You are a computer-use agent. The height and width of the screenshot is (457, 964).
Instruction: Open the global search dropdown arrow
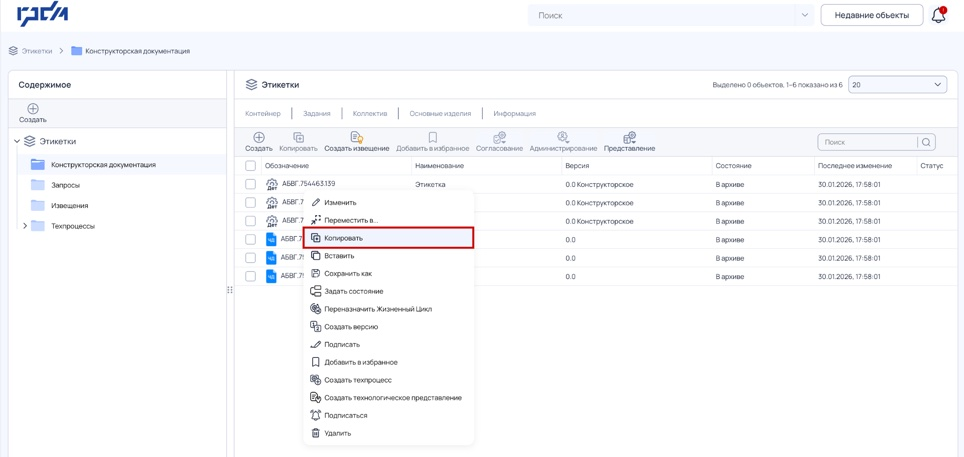(805, 15)
